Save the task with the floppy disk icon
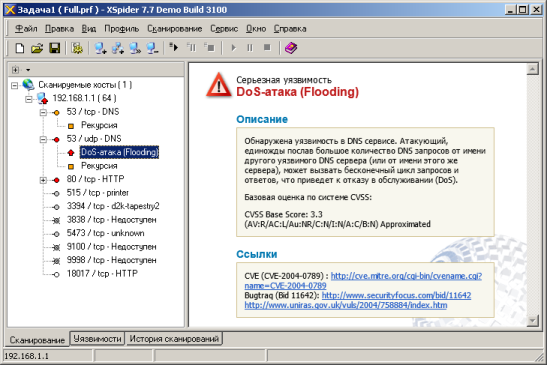Screen dimensions: 547x365 pyautogui.click(x=54, y=48)
